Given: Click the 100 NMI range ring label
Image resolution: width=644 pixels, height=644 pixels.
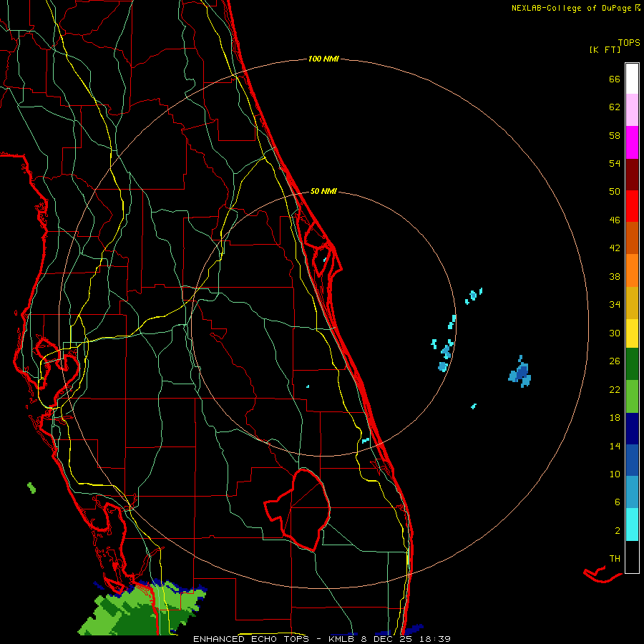Looking at the screenshot, I should point(323,59).
